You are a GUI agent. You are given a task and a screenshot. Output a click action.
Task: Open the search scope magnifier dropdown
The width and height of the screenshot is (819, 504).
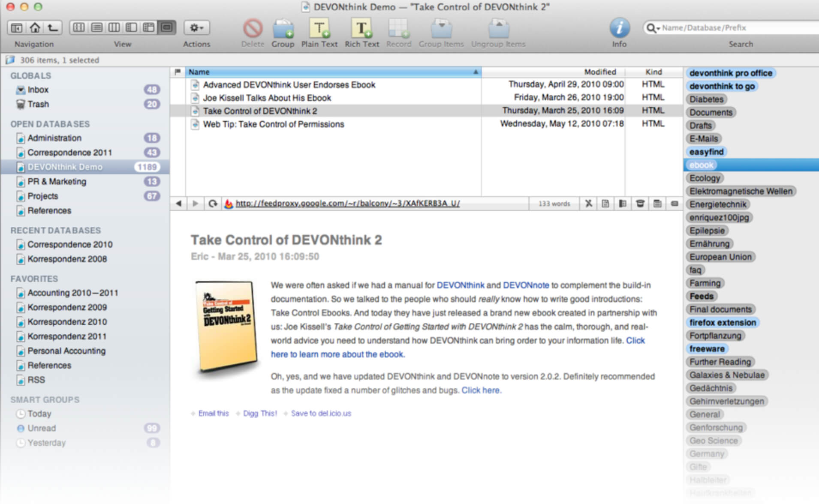[x=653, y=28]
